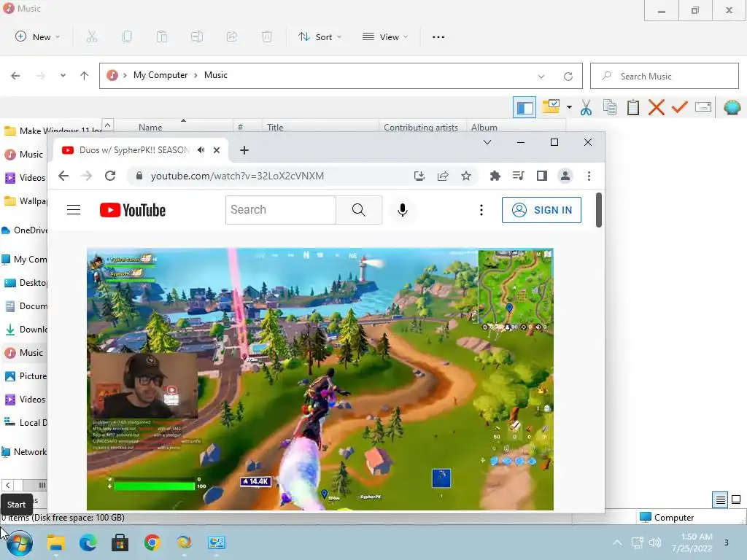Click the Delete trash icon in Explorer ribbon
This screenshot has height=560, width=747.
[x=267, y=36]
